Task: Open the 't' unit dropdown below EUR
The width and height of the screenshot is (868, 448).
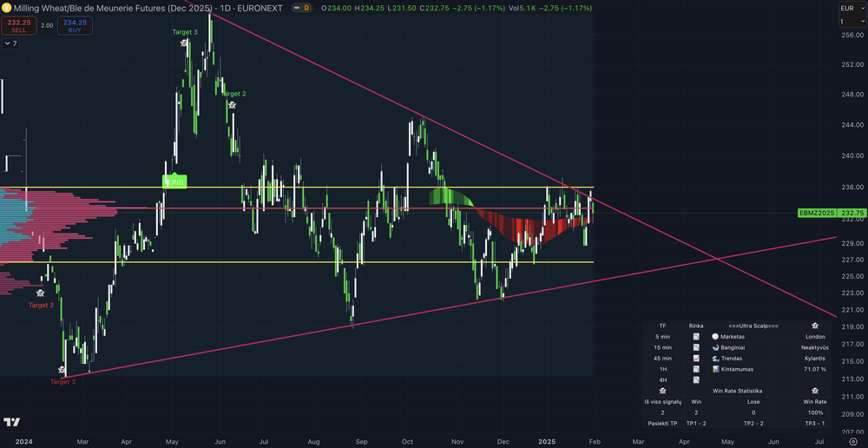Action: 852,21
